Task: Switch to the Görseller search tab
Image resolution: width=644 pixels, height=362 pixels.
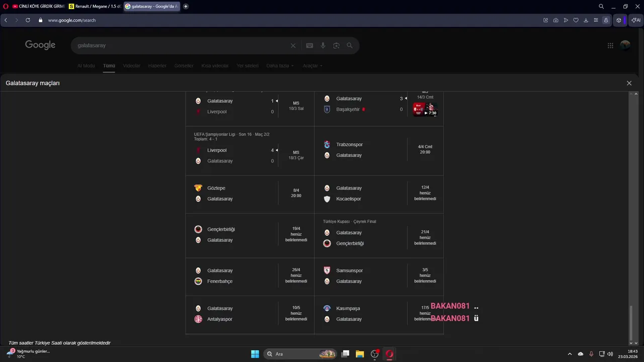Action: (184, 66)
